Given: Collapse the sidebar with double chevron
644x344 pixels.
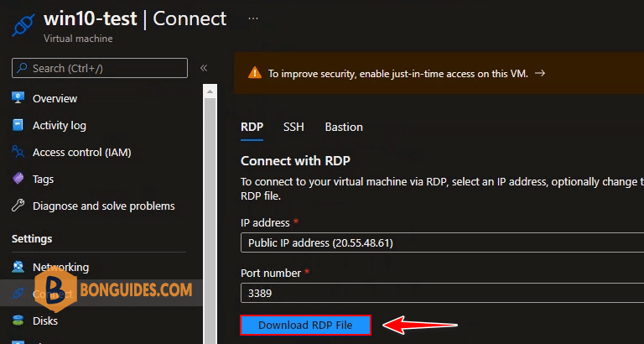Looking at the screenshot, I should (x=204, y=68).
